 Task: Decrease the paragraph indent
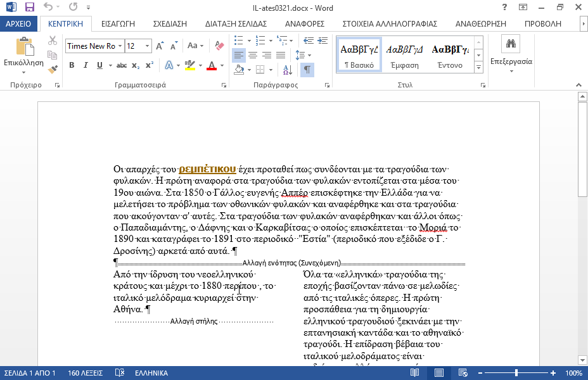[x=308, y=41]
